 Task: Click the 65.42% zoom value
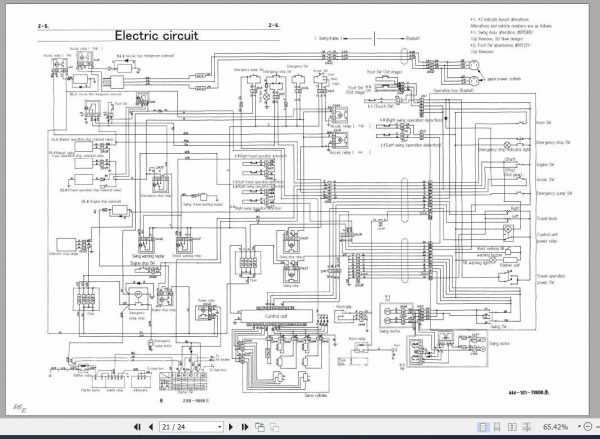point(555,427)
